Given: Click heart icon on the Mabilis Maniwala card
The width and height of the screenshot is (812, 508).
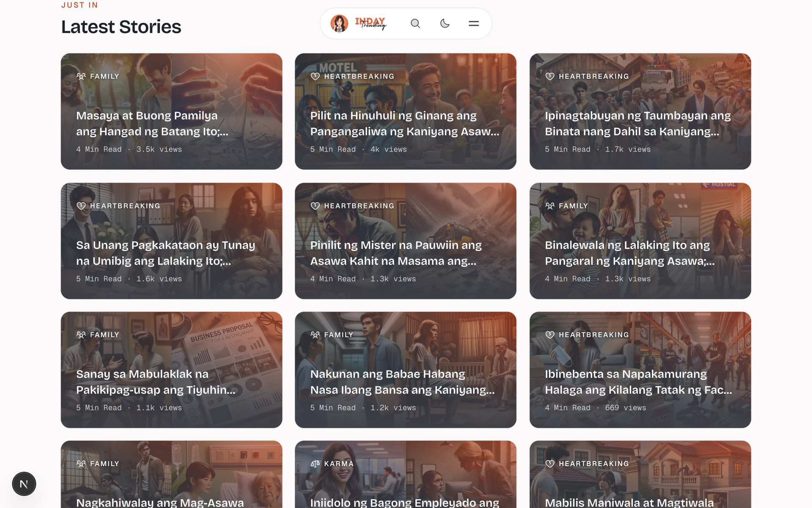Looking at the screenshot, I should [550, 464].
